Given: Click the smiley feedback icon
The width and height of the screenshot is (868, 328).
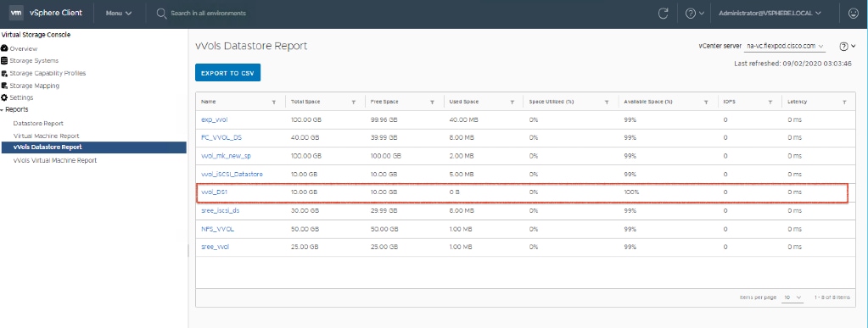Looking at the screenshot, I should pos(853,14).
